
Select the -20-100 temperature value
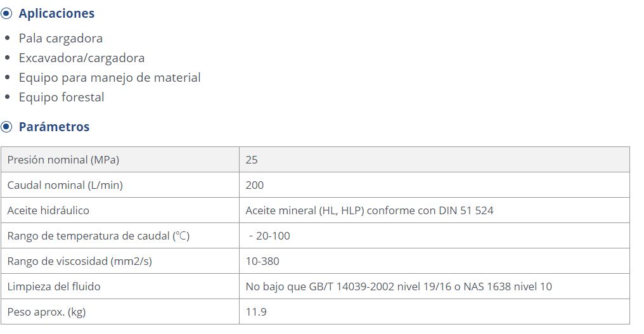269,236
